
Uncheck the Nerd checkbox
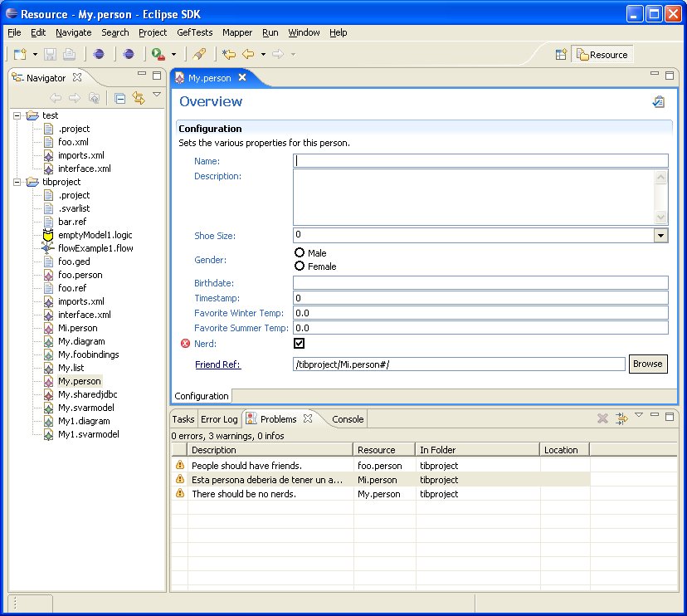tap(300, 343)
